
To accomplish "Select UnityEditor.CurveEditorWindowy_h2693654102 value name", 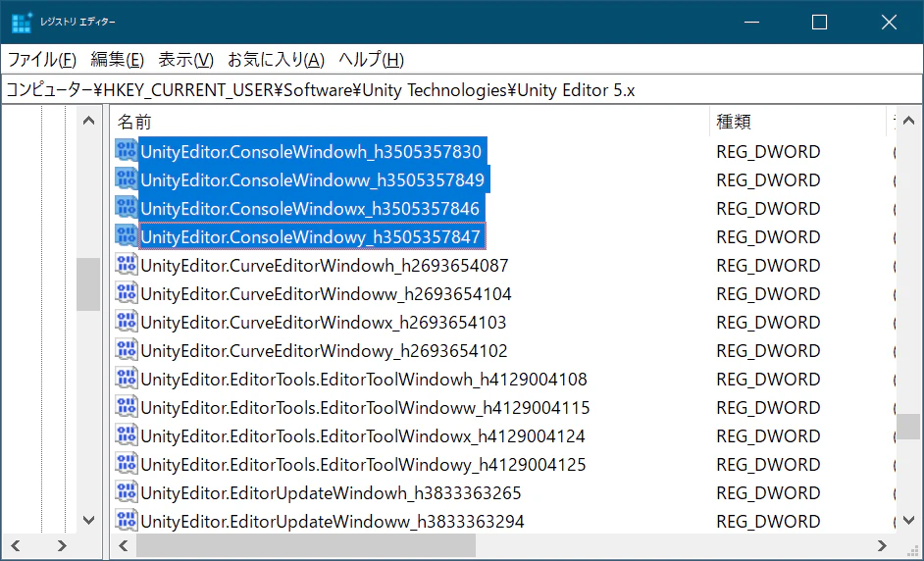I will click(324, 351).
